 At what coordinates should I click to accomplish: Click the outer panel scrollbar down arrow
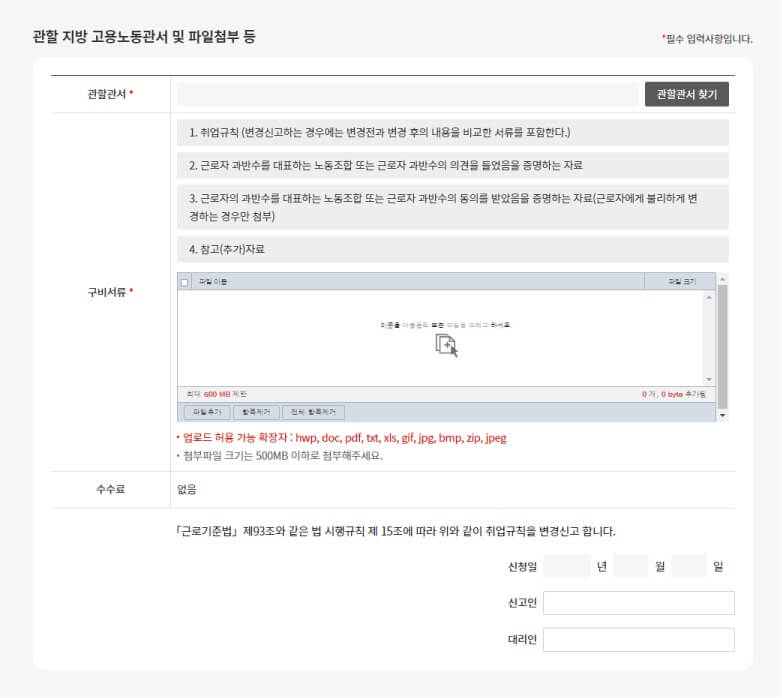(x=723, y=415)
